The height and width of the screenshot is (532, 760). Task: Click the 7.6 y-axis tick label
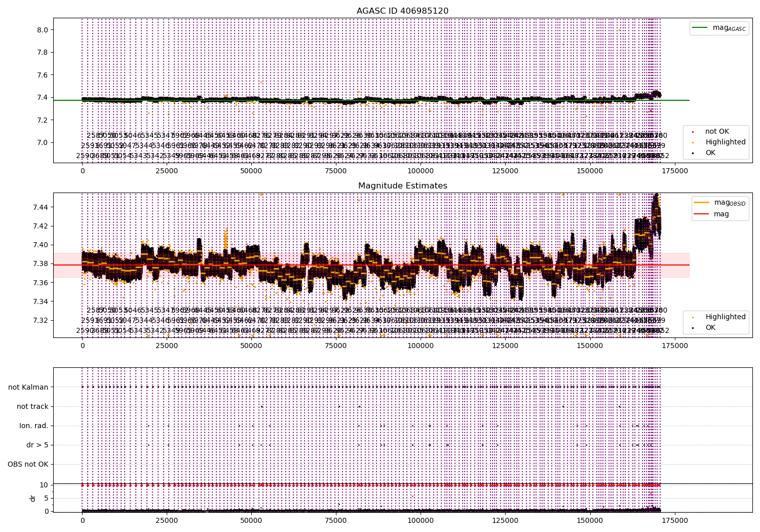click(43, 75)
